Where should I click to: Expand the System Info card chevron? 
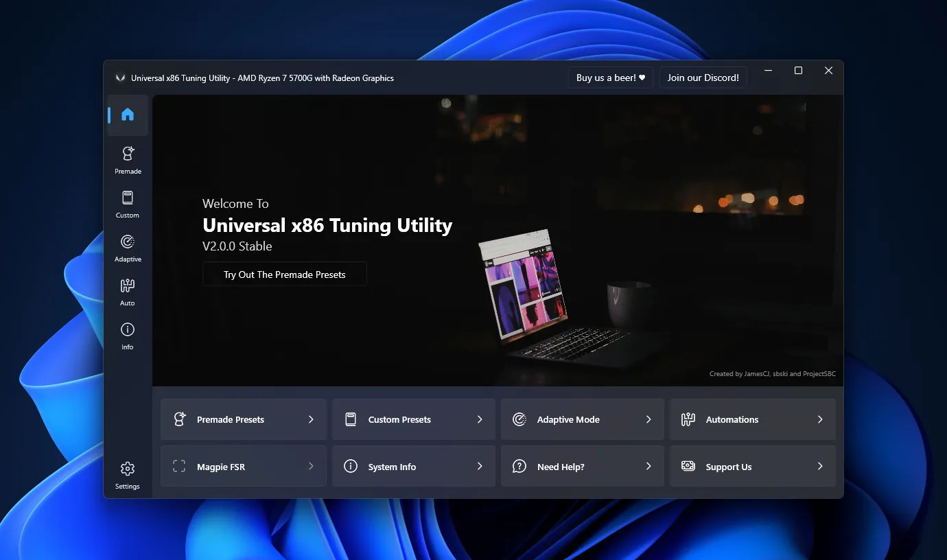coord(480,467)
